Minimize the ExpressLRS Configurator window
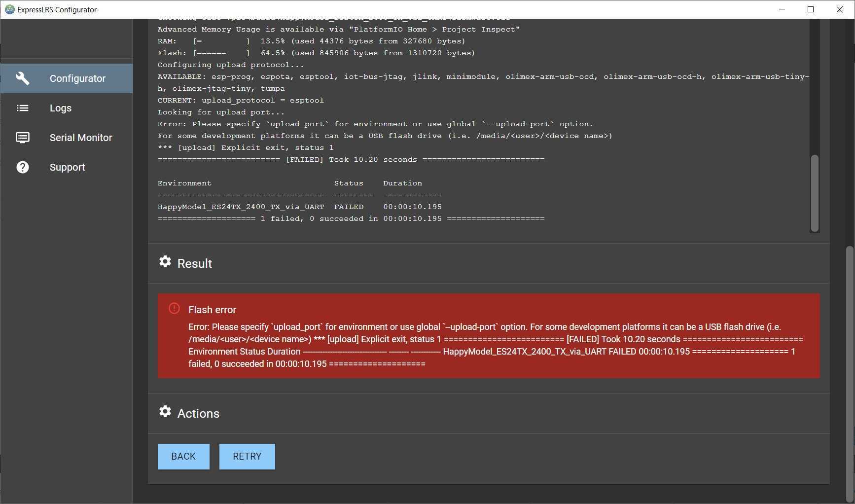This screenshot has height=504, width=855. [782, 9]
